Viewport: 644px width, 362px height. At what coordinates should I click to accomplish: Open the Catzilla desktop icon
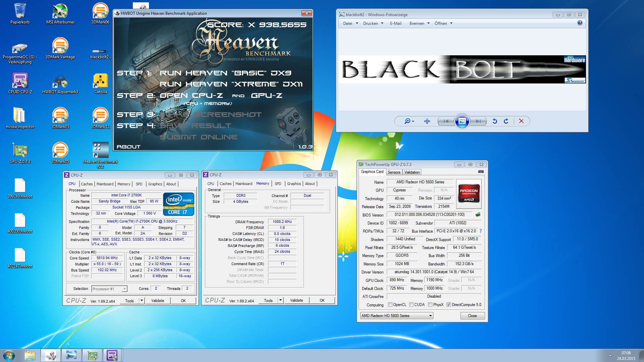[100, 83]
